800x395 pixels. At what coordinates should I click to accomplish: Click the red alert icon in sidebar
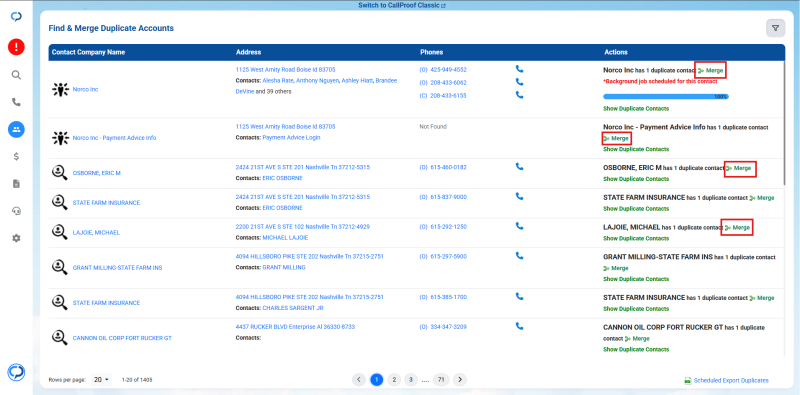tap(16, 47)
